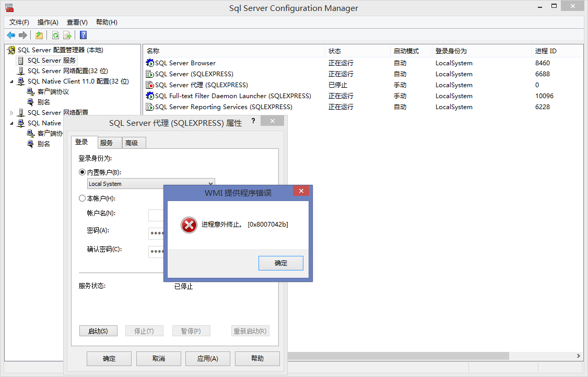Expand the SQL Server 网络配置 tree node
Viewport: 588px width, 377px height.
(x=11, y=113)
